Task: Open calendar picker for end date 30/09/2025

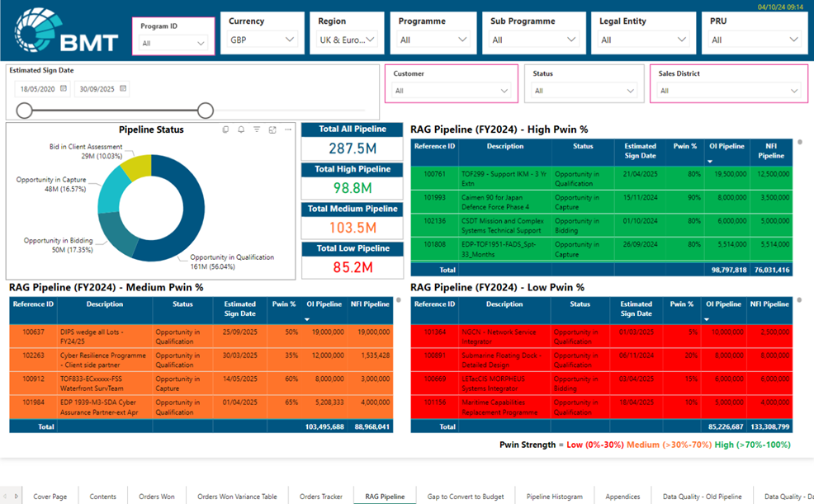Action: point(123,88)
